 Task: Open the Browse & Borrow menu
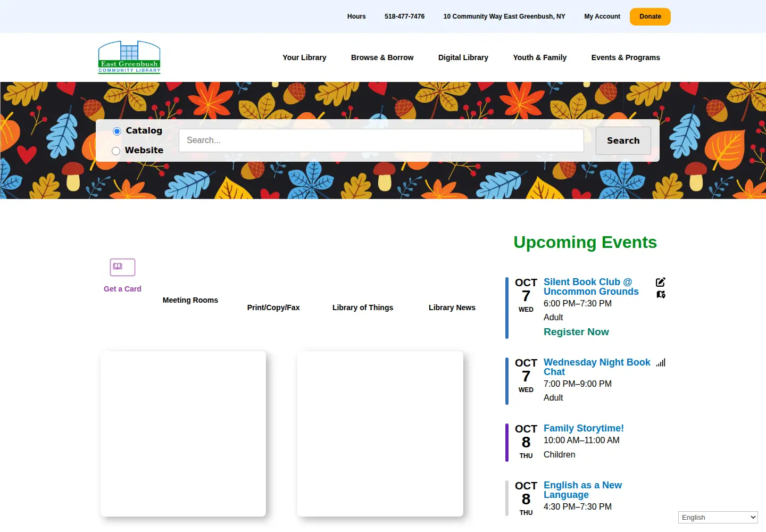coord(382,57)
